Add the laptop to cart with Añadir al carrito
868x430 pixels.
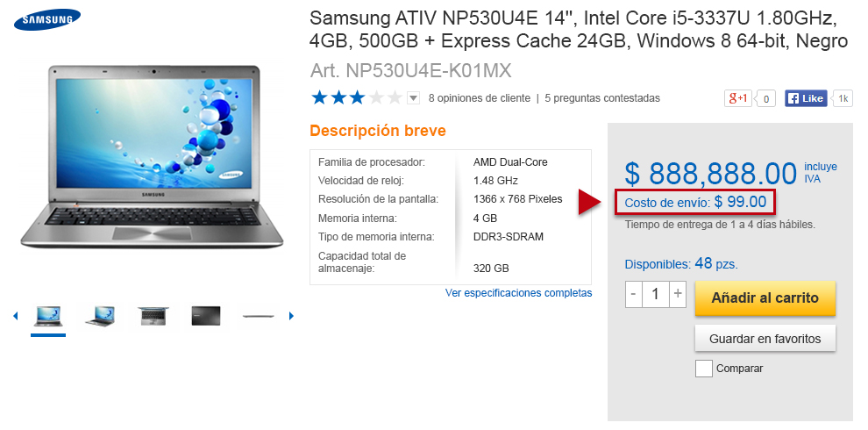click(x=765, y=298)
